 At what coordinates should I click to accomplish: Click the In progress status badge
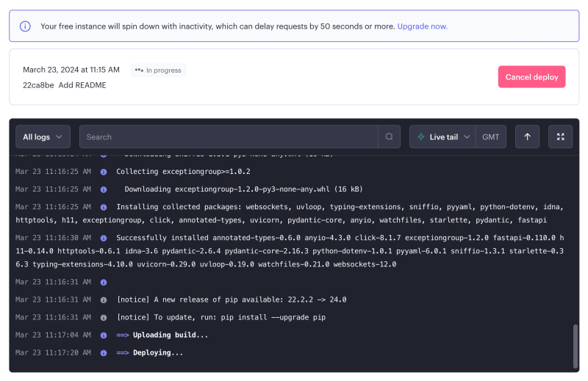click(158, 70)
